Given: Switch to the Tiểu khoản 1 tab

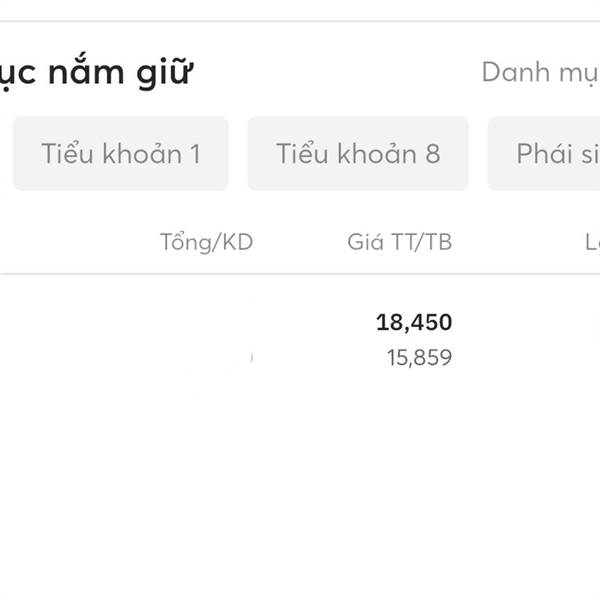Looking at the screenshot, I should click(120, 153).
